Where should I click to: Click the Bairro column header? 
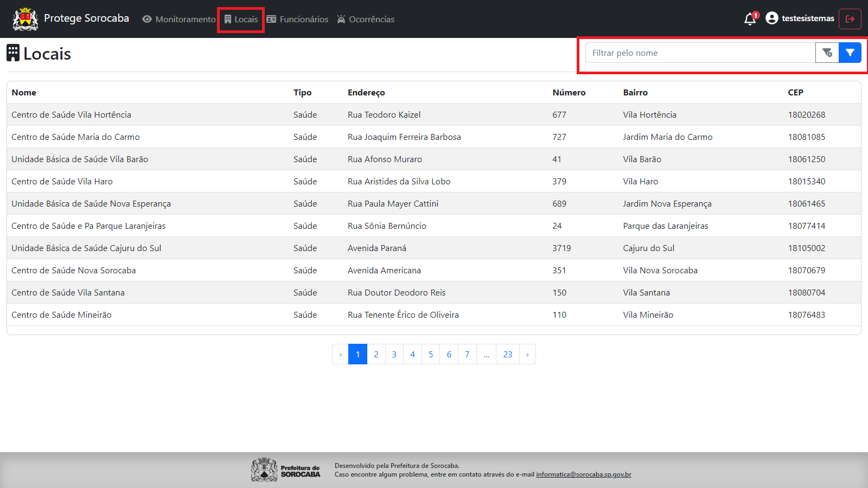[x=635, y=92]
